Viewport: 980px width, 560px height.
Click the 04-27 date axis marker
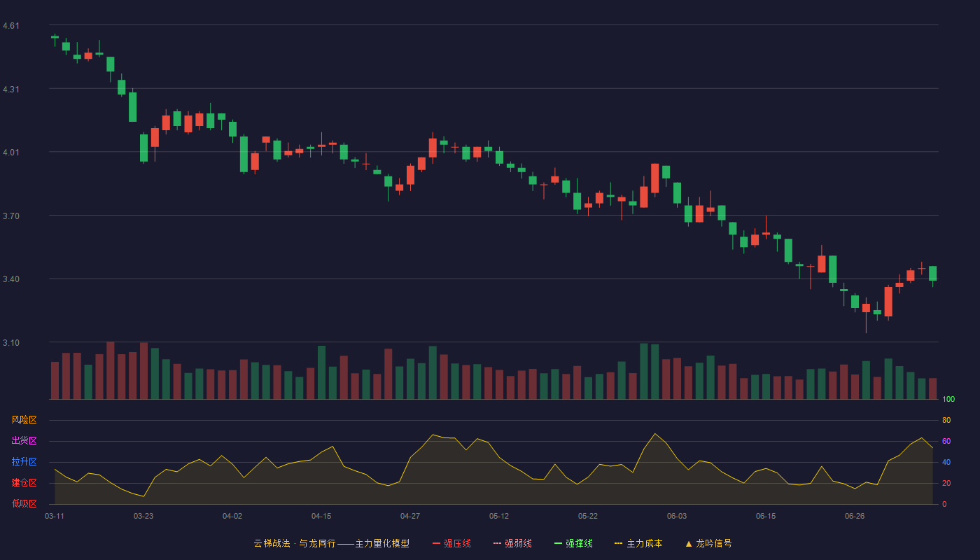[x=410, y=516]
